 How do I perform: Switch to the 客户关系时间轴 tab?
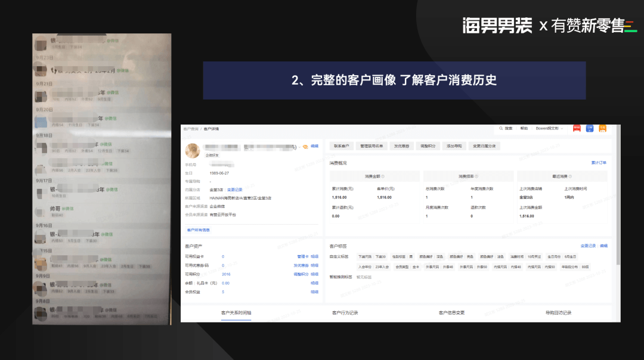pyautogui.click(x=236, y=313)
